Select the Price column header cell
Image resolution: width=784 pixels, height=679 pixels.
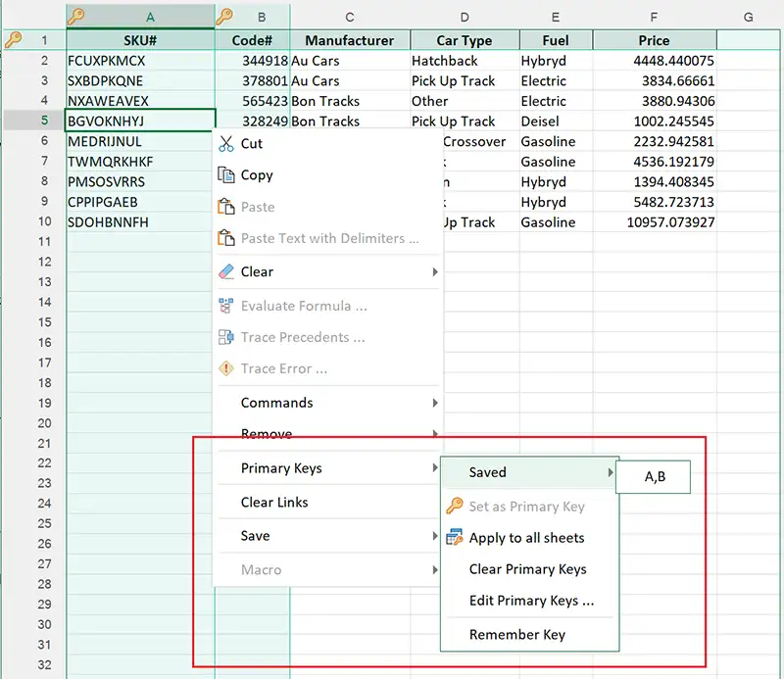(654, 40)
